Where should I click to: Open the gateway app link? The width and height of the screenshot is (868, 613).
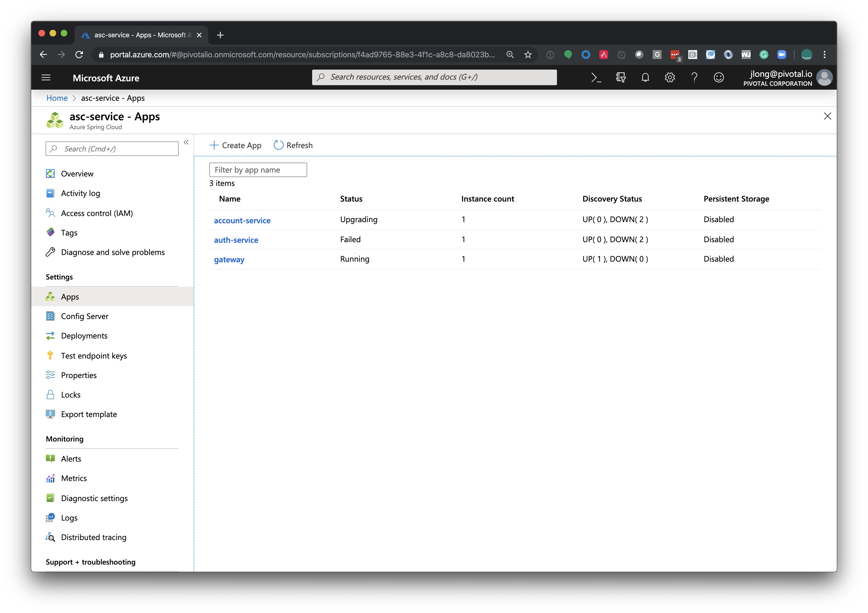pyautogui.click(x=229, y=259)
